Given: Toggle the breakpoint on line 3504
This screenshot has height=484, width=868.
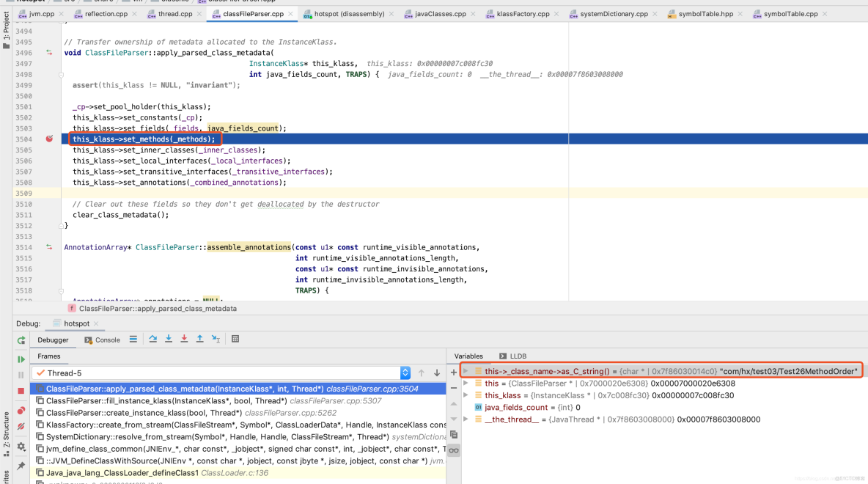Looking at the screenshot, I should [x=49, y=139].
